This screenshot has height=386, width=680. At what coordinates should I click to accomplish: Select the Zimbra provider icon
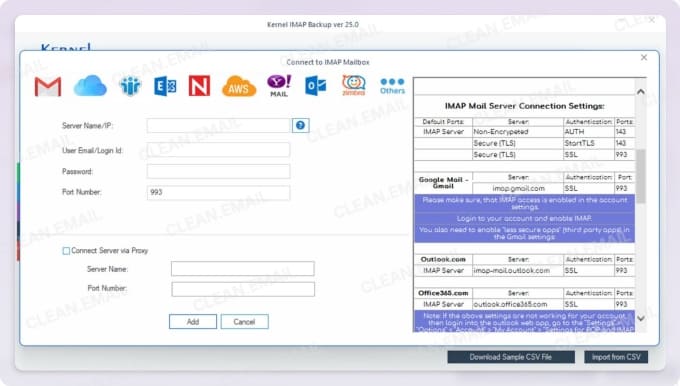[x=353, y=85]
